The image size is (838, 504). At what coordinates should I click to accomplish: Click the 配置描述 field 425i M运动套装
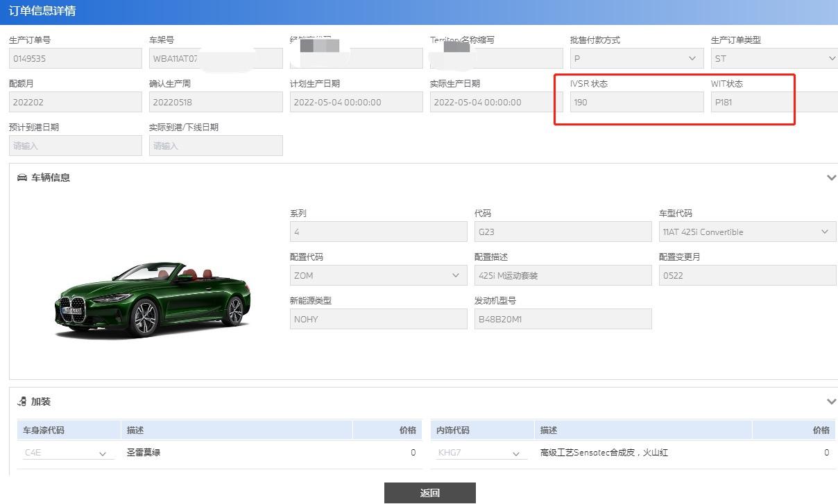point(563,275)
